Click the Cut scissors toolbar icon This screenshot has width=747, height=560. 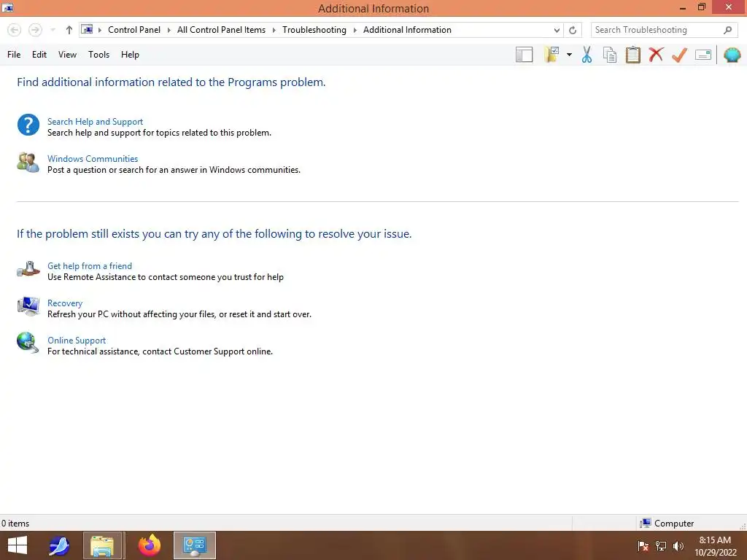pos(587,55)
